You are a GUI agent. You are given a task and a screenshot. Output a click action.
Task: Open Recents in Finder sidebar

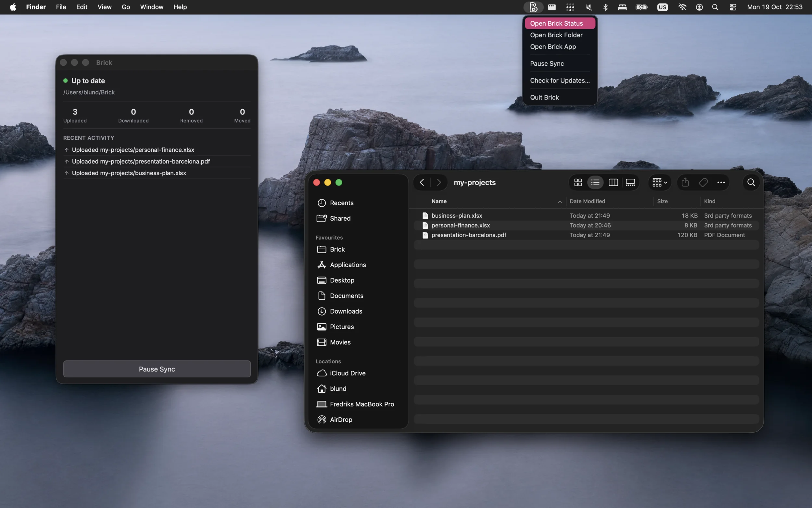(x=358, y=203)
